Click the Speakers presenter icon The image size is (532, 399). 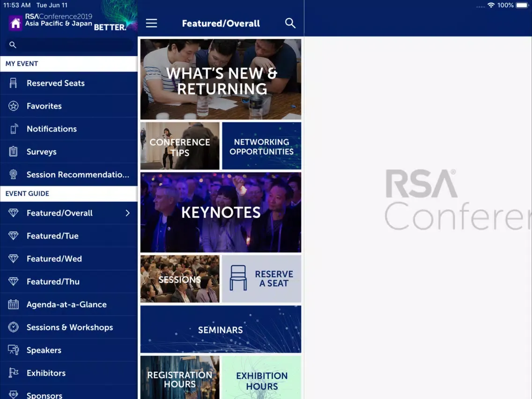tap(13, 350)
